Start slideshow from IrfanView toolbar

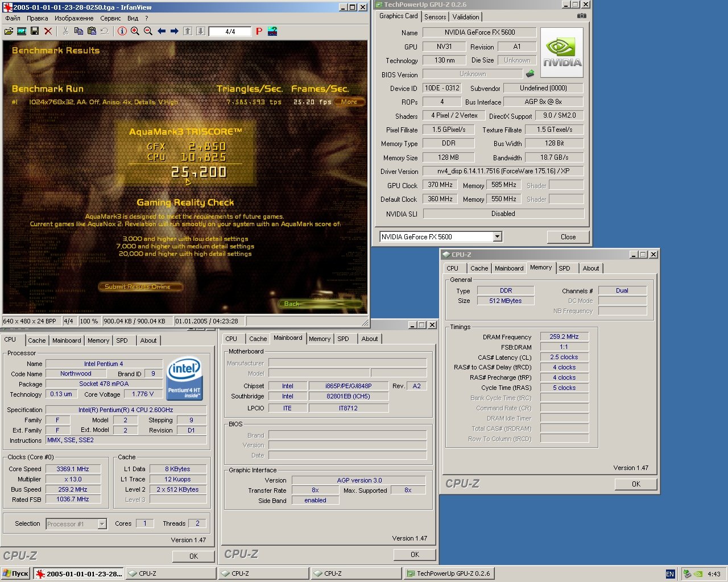pyautogui.click(x=22, y=31)
